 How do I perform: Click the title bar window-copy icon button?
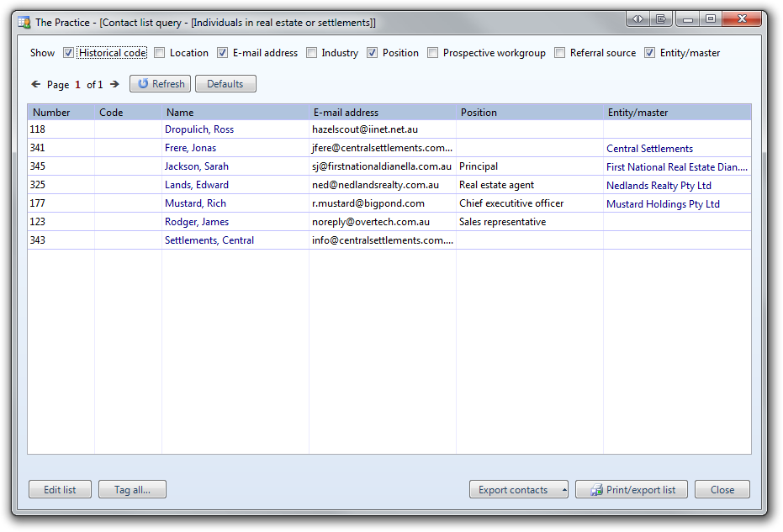(661, 19)
